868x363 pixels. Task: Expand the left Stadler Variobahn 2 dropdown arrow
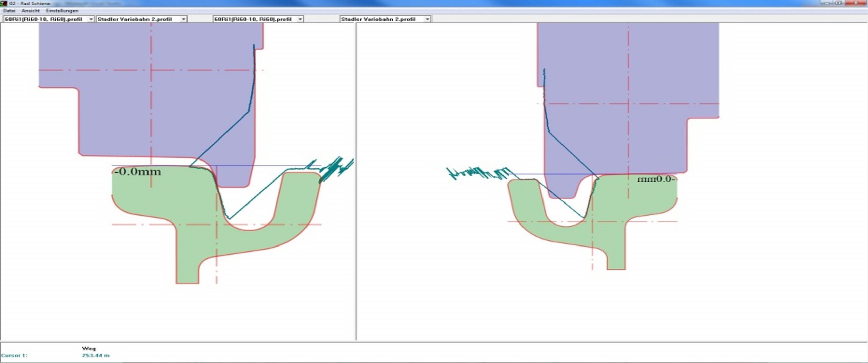coord(183,19)
